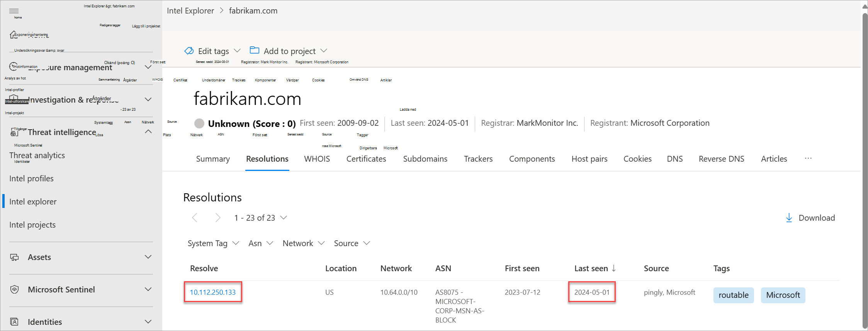The height and width of the screenshot is (331, 868).
Task: Sort by the Last seen column
Action: coord(595,269)
